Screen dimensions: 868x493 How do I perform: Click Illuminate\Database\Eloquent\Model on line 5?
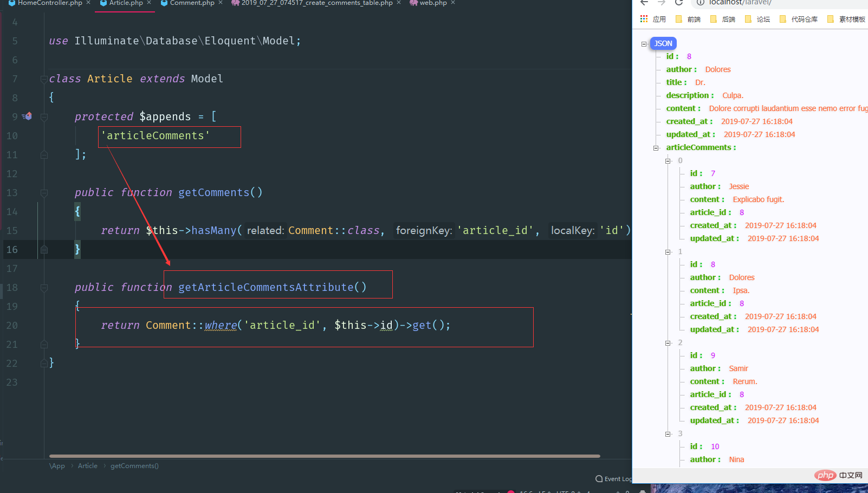pyautogui.click(x=185, y=41)
